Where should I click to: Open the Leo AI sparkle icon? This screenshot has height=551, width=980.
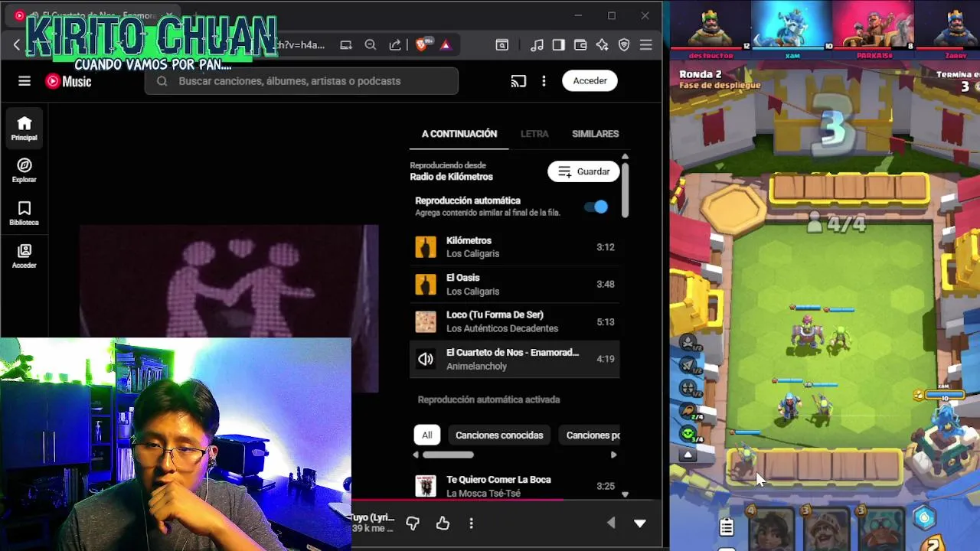point(603,45)
